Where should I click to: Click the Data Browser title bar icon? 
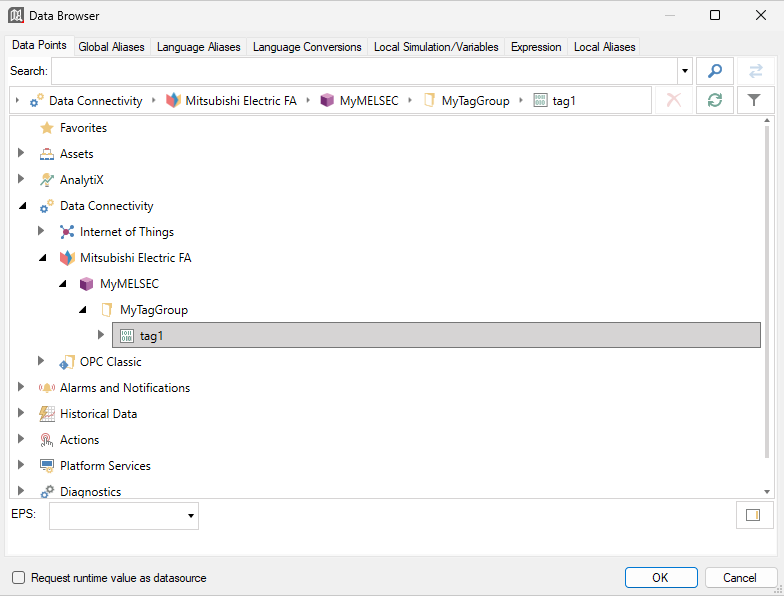point(16,16)
